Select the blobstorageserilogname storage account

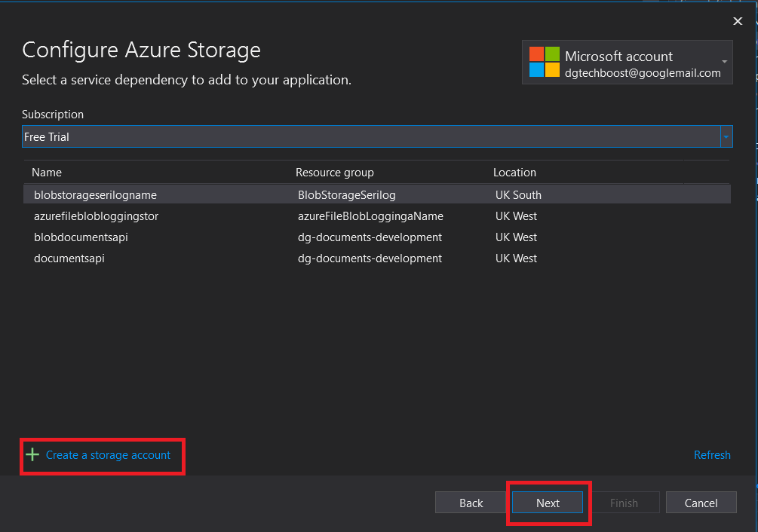point(95,195)
